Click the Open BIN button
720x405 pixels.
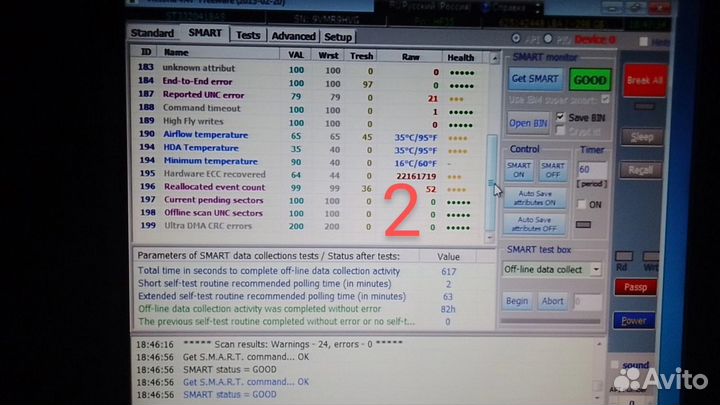[x=528, y=123]
